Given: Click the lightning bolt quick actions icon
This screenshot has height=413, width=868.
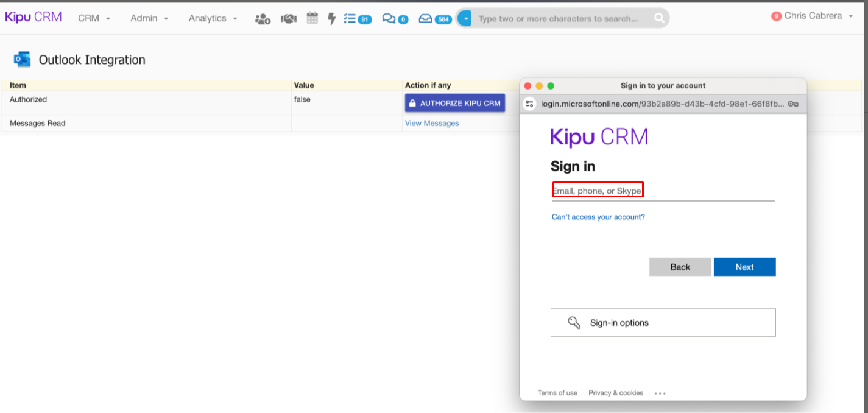Looking at the screenshot, I should pyautogui.click(x=332, y=19).
